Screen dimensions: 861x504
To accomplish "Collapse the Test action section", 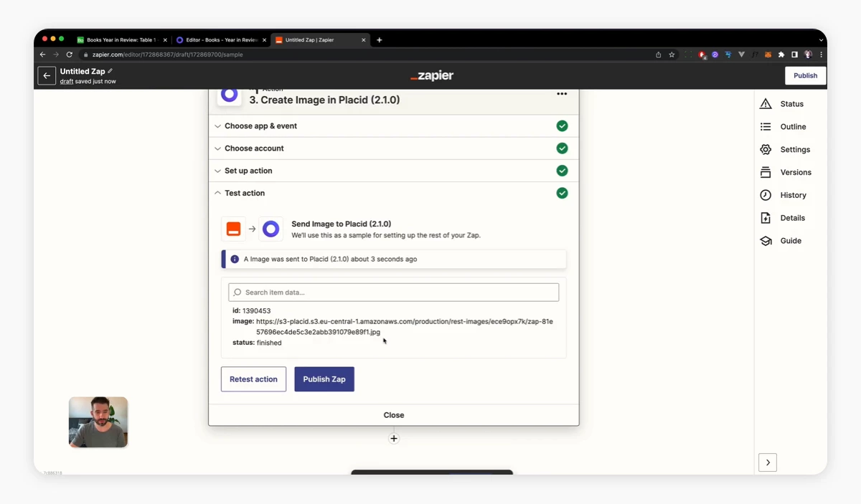I will [394, 193].
